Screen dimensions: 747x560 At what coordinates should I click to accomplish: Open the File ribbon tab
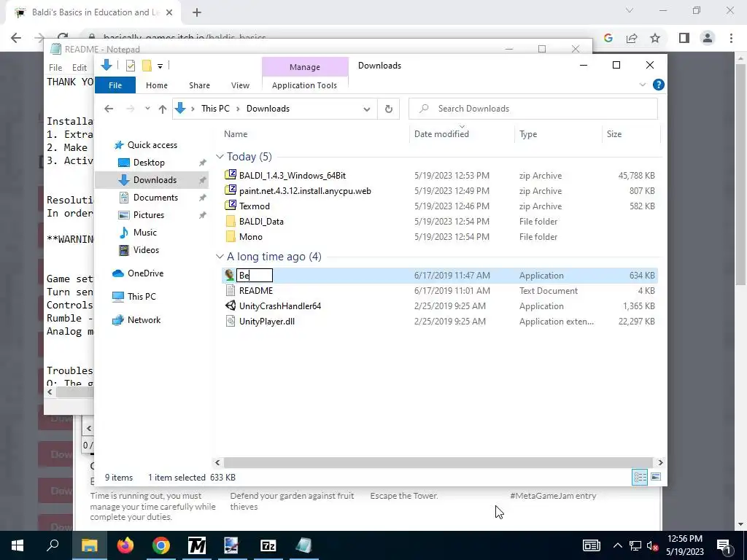click(115, 85)
